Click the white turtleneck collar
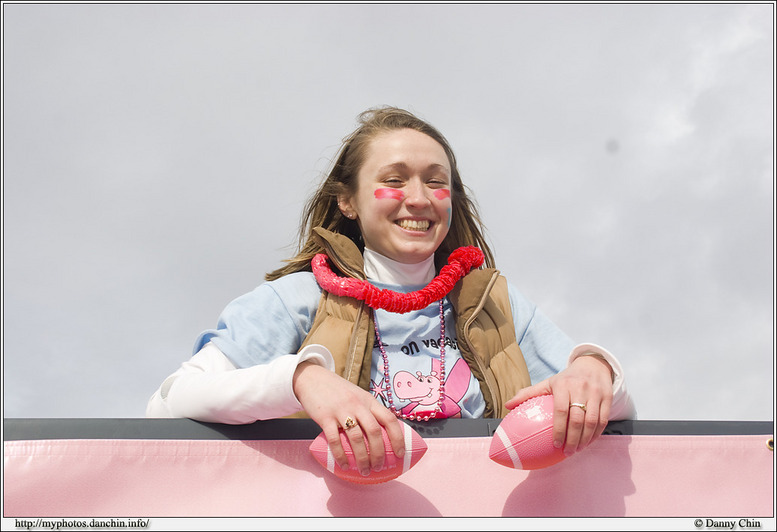This screenshot has width=777, height=532. [x=398, y=268]
